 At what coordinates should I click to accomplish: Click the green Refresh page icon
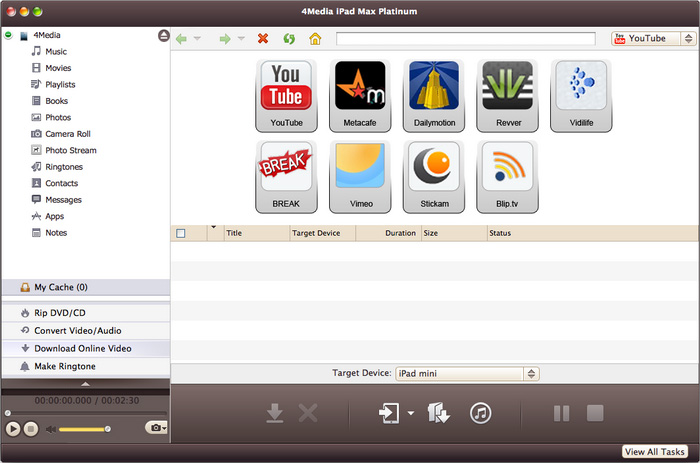point(289,39)
